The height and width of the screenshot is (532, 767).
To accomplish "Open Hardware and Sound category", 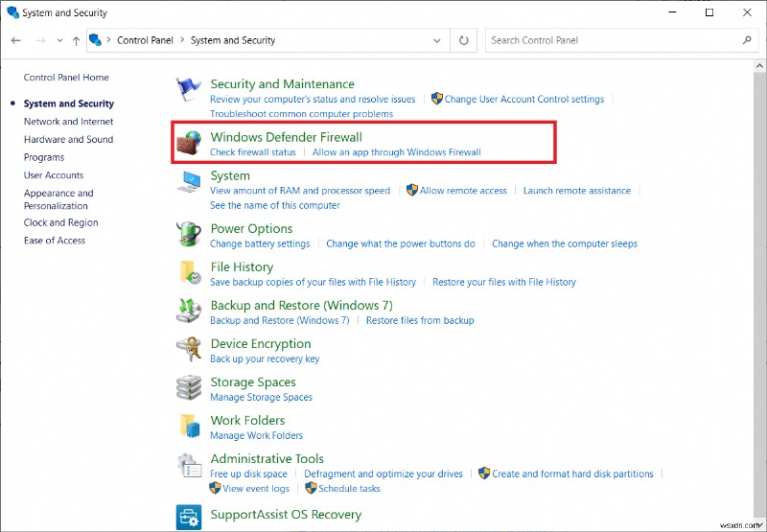I will point(68,139).
